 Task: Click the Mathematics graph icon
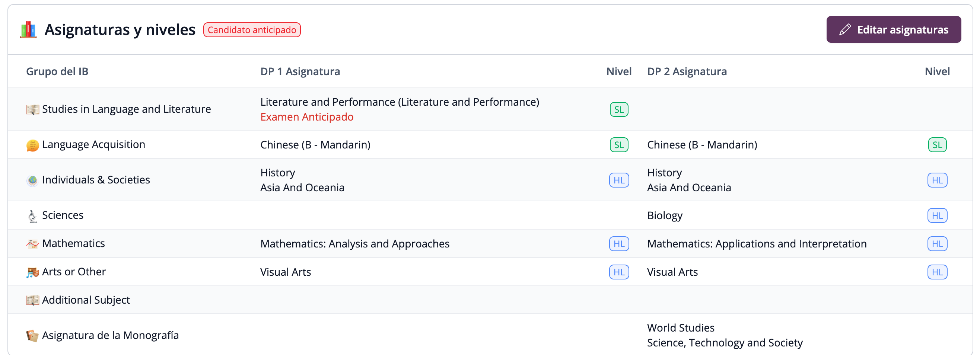coord(33,244)
